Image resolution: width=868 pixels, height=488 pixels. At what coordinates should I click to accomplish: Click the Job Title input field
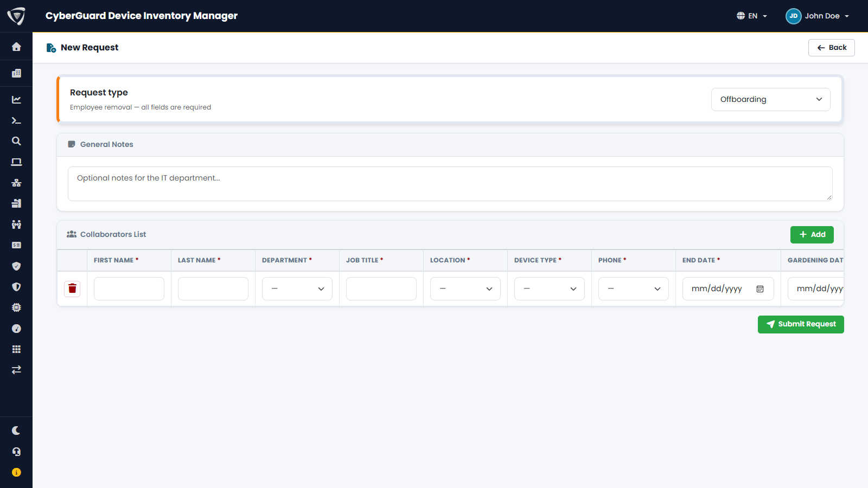(381, 289)
